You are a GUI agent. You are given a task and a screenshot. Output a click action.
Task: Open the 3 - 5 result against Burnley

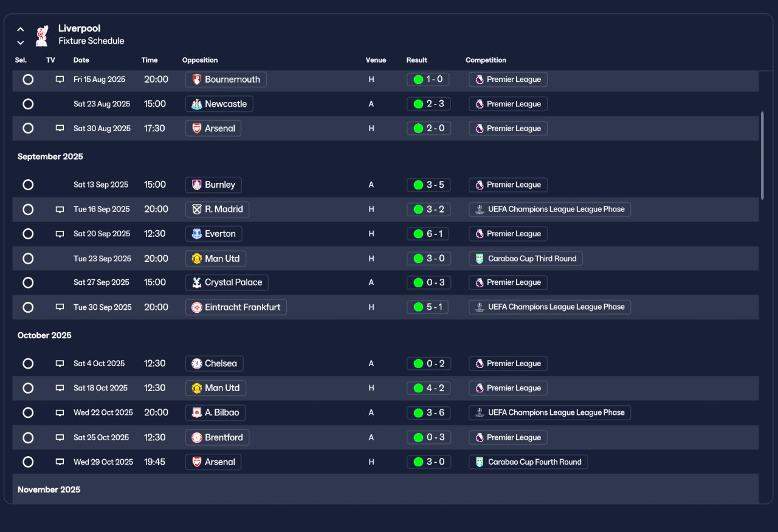[429, 185]
